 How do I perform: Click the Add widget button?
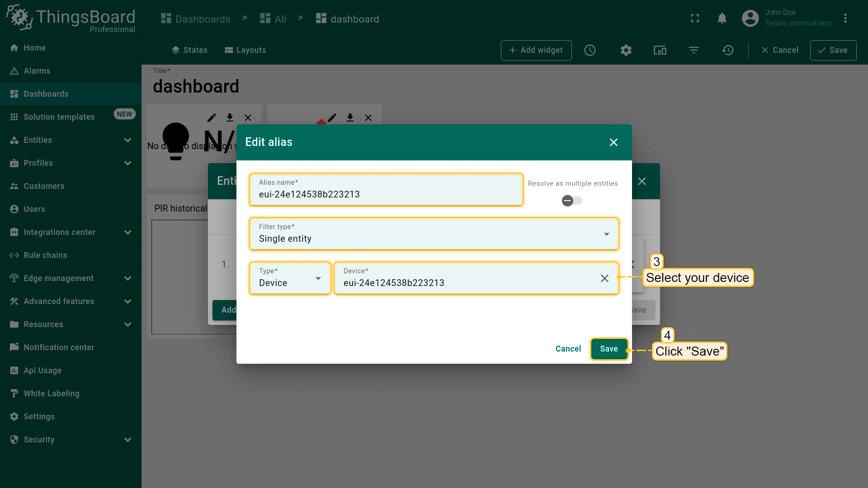pyautogui.click(x=536, y=50)
